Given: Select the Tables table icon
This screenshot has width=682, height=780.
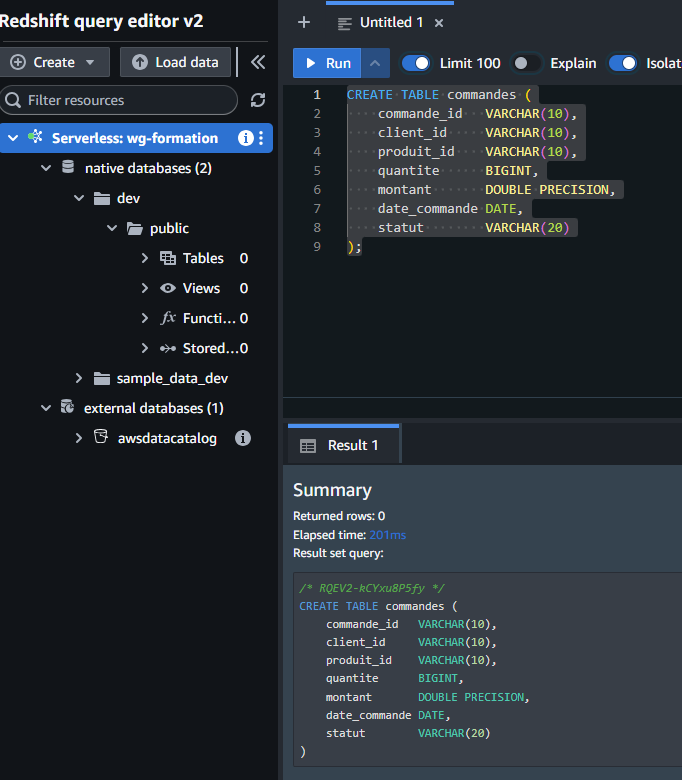Looking at the screenshot, I should click(x=168, y=258).
